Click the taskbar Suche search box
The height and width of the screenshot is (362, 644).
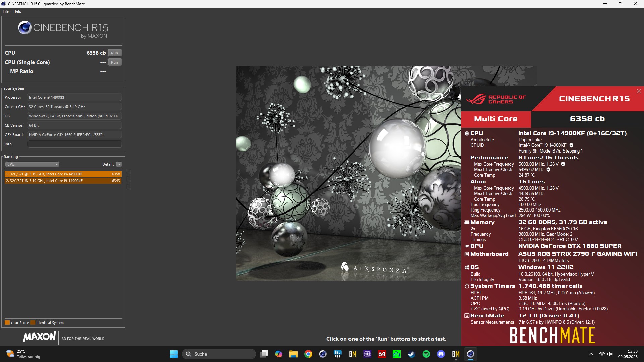pos(219,354)
